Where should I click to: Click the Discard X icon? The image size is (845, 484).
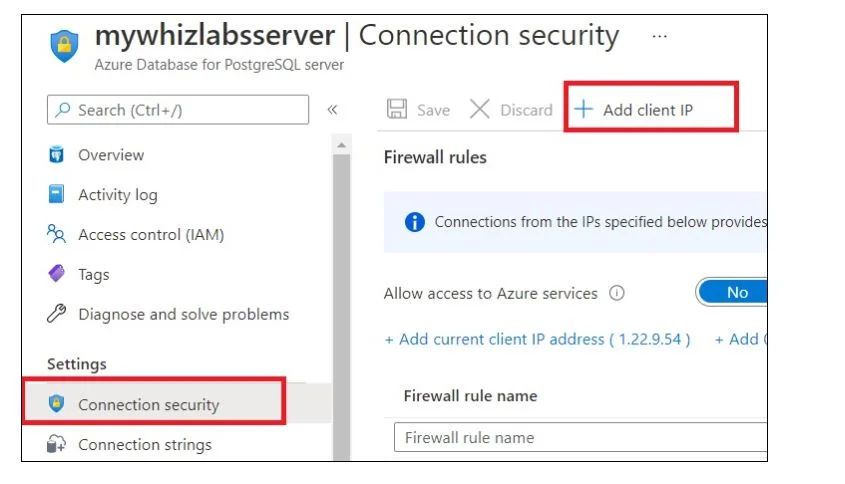coord(479,109)
